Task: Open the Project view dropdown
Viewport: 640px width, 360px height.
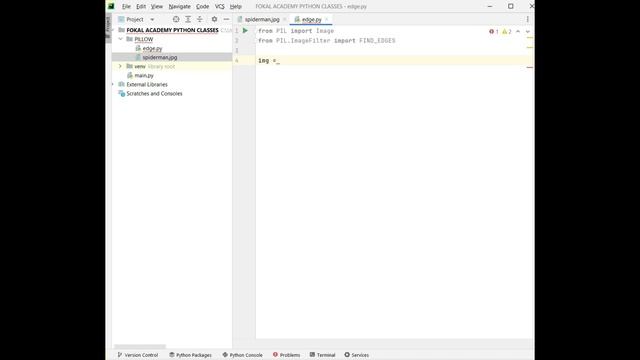Action: tap(152, 19)
